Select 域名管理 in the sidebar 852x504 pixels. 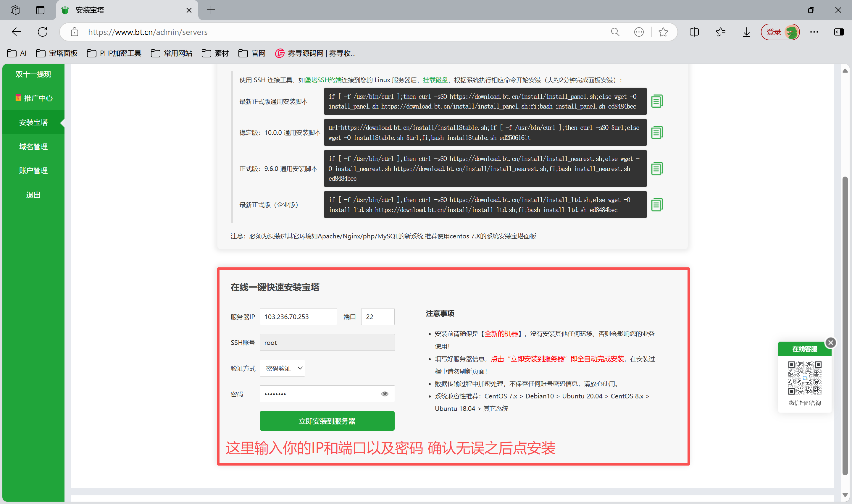[x=33, y=146]
